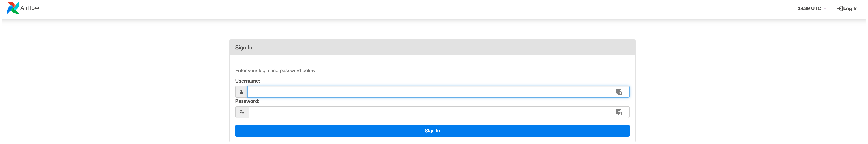The image size is (868, 144).
Task: Open password manager icon in Password field
Action: (619, 112)
